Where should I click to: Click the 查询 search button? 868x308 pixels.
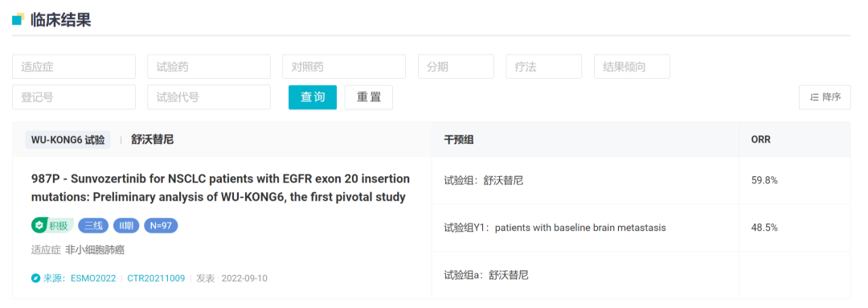tap(312, 97)
